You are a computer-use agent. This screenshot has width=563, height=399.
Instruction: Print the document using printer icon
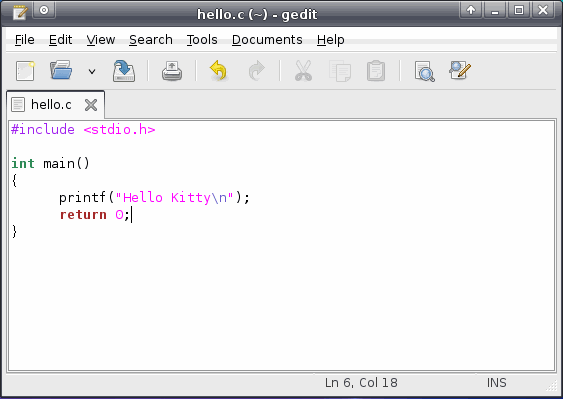(x=172, y=71)
